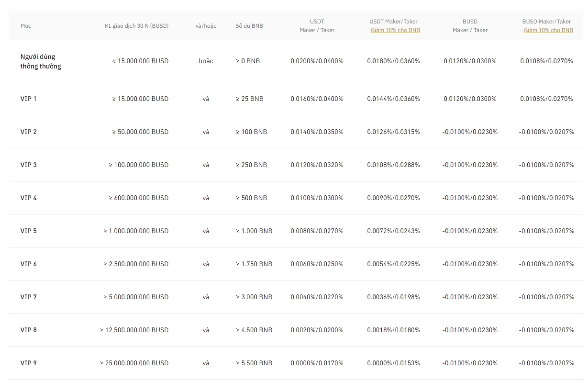Select the '≥ 600.000.000 BUSD' volume cell
This screenshot has height=383, width=588.
pyautogui.click(x=138, y=198)
